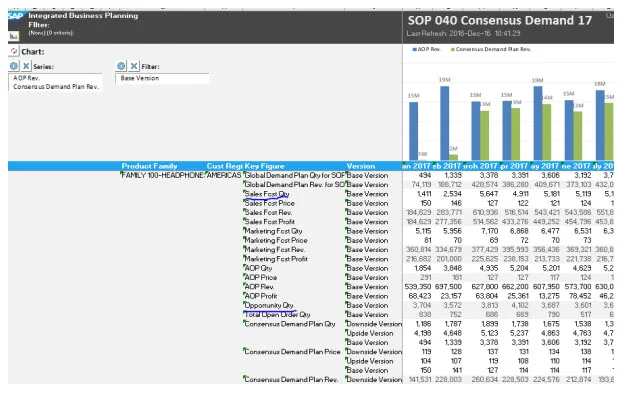Screen dimensions: 624x393
Task: Click the Key Figure column header
Action: coord(264,166)
